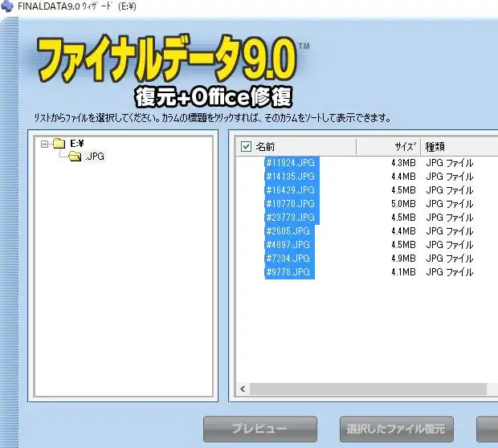The height and width of the screenshot is (448, 498).
Task: Select file #11924.JPG
Action: click(292, 163)
